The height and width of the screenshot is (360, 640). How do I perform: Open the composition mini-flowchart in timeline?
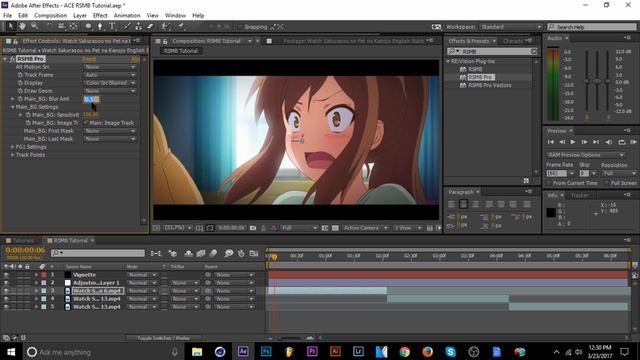(x=156, y=253)
